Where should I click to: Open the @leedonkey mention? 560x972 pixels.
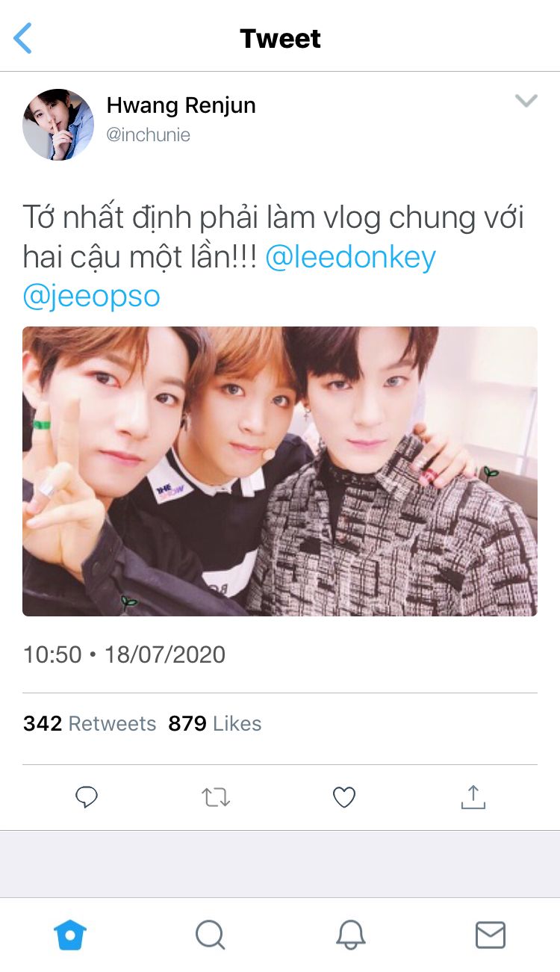click(351, 258)
